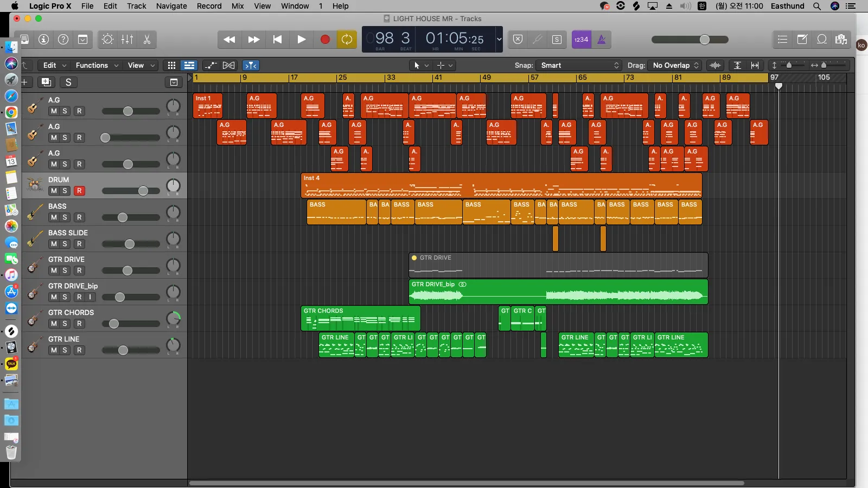
Task: Toggle the metronome click button
Action: pyautogui.click(x=602, y=40)
